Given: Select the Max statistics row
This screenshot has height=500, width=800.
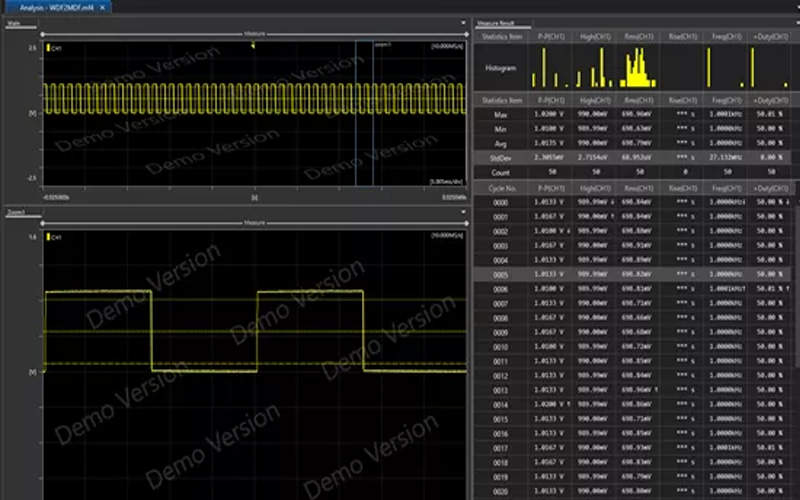Looking at the screenshot, I should click(x=633, y=114).
